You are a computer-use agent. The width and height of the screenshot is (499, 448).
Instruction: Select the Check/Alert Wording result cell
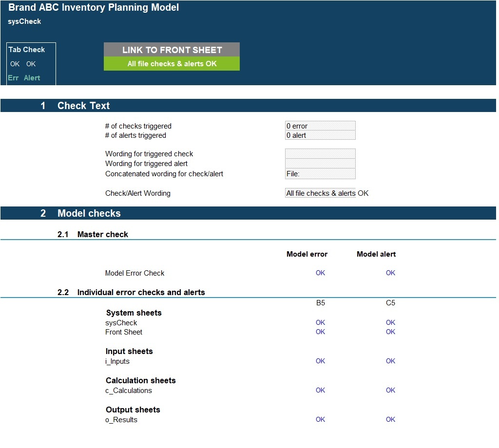coord(320,193)
